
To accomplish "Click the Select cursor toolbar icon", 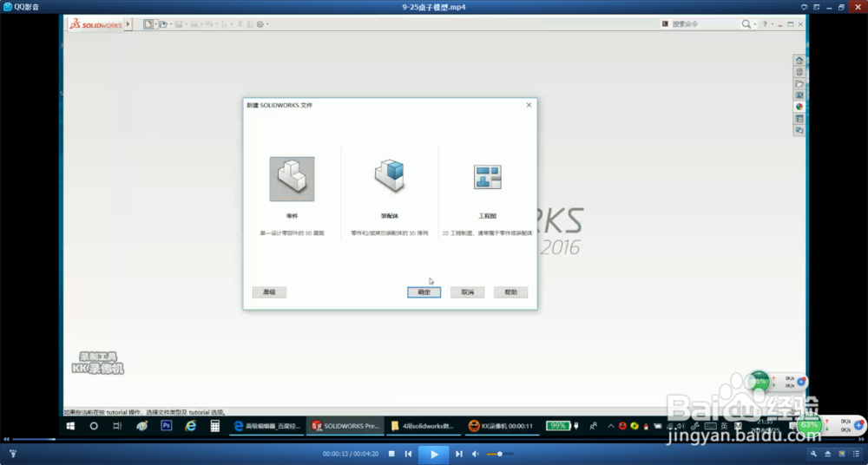I will click(x=224, y=24).
